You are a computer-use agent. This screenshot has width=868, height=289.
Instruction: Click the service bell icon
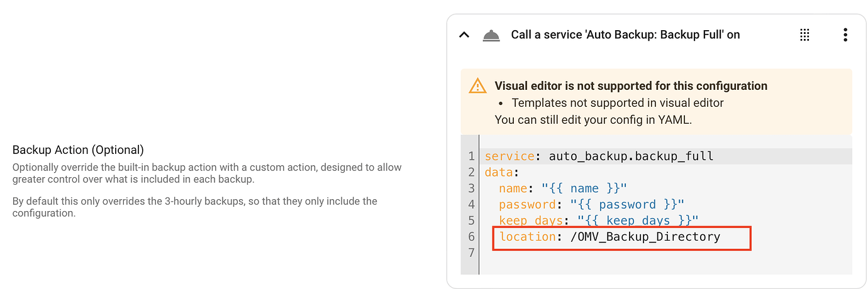point(491,35)
